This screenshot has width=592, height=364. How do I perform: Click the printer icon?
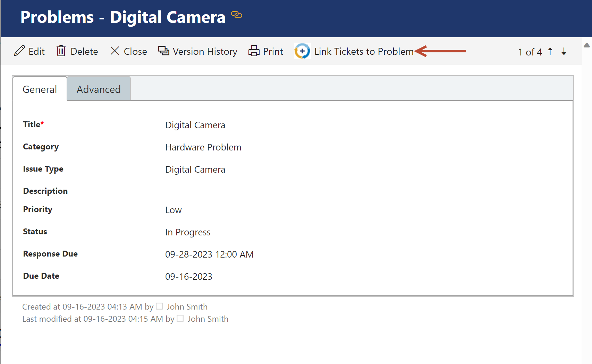point(254,51)
